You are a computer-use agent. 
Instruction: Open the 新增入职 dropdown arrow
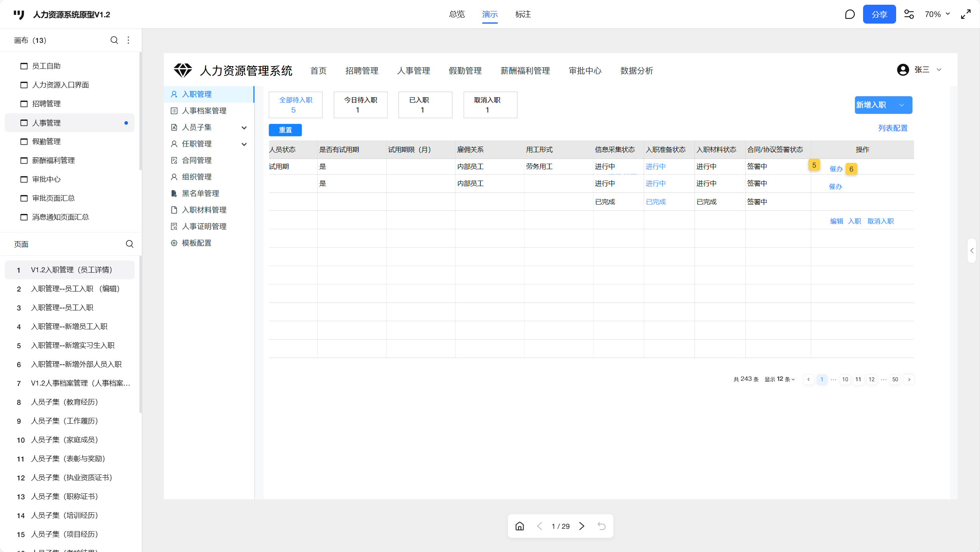[902, 105]
